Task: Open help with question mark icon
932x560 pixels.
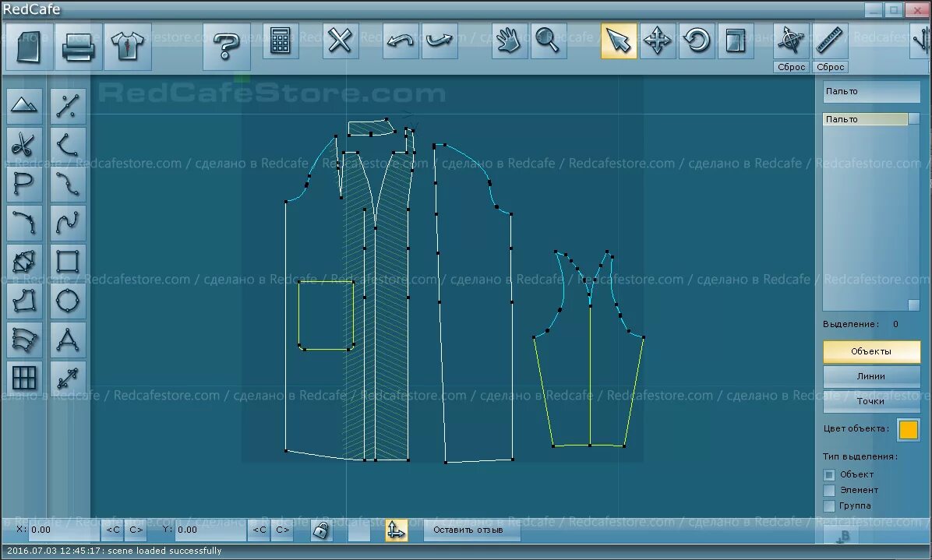Action: coord(227,46)
